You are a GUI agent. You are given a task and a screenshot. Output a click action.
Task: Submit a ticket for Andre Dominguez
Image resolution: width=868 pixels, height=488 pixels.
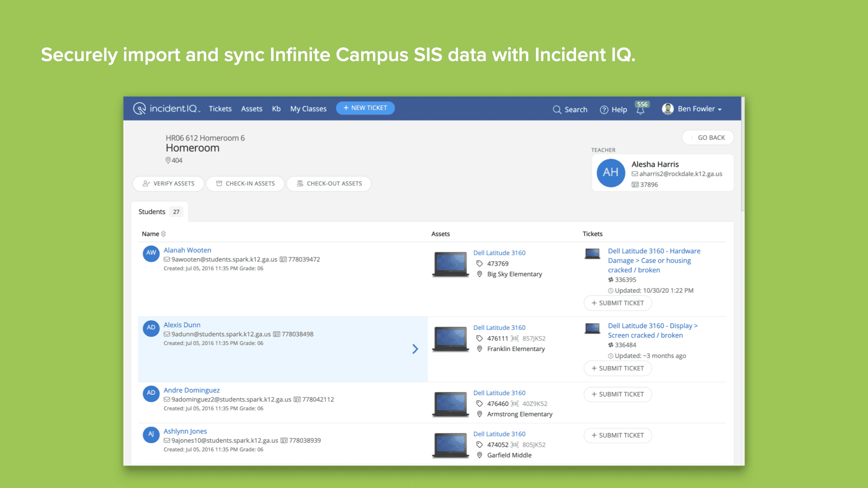click(618, 394)
